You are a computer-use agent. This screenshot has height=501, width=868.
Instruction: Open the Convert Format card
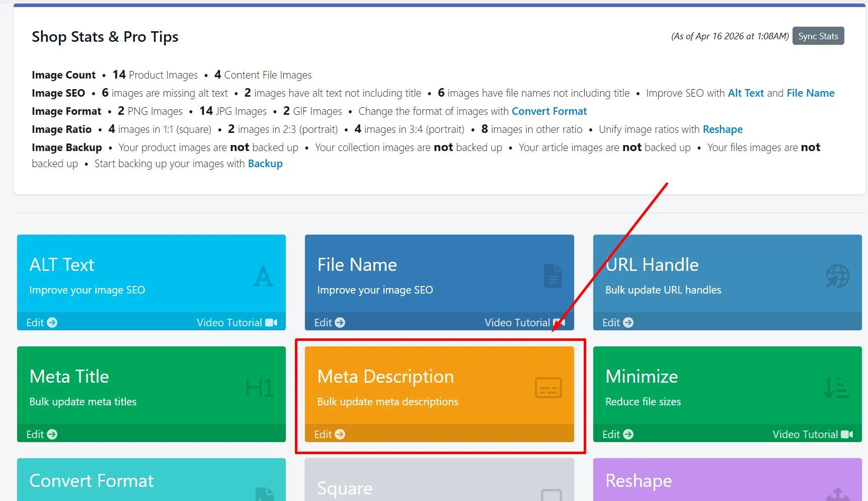click(151, 479)
